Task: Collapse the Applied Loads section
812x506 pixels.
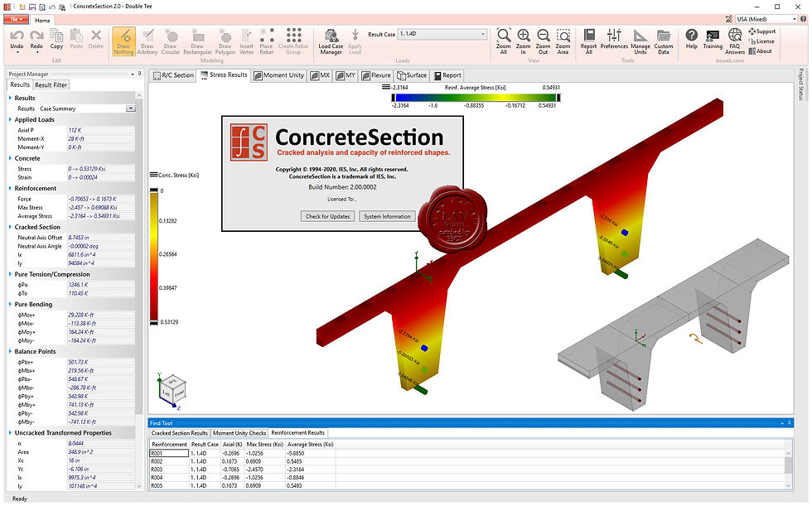Action: (10, 119)
